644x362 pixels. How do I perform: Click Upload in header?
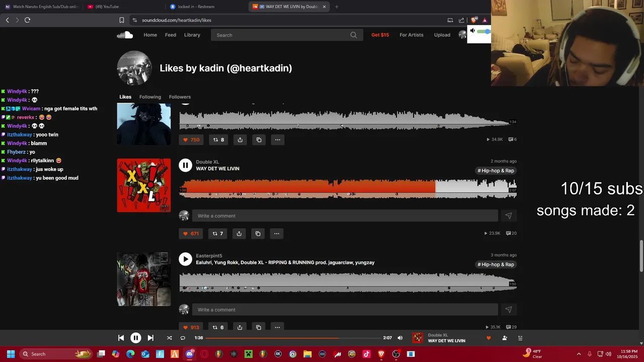(x=442, y=35)
